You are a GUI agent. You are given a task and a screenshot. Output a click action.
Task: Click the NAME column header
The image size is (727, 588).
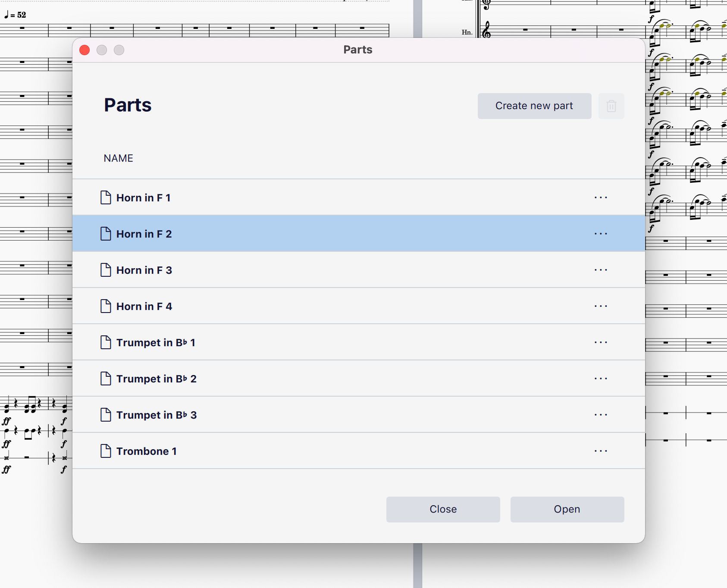(118, 158)
